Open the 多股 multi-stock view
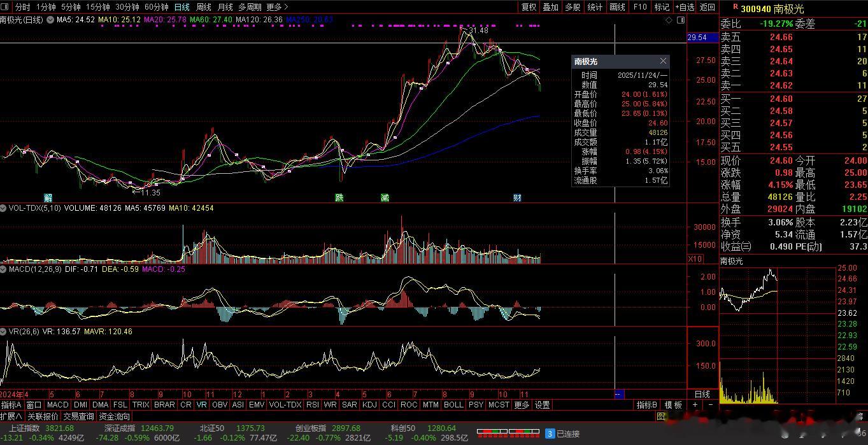The image size is (868, 445). (x=573, y=7)
